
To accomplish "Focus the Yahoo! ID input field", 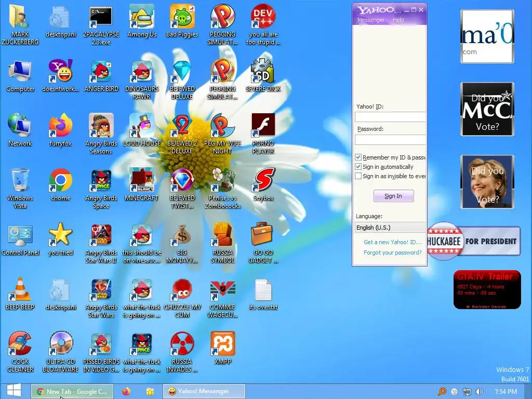I will [390, 117].
